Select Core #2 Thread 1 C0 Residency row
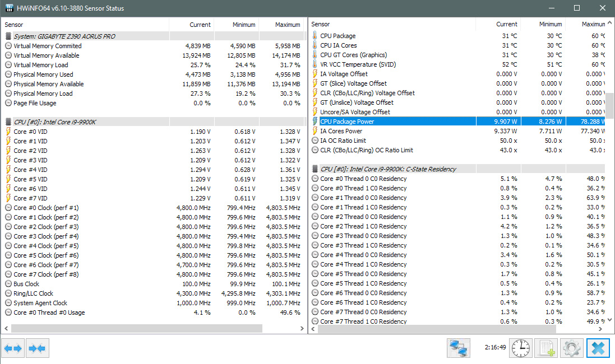The width and height of the screenshot is (615, 364). [x=457, y=226]
